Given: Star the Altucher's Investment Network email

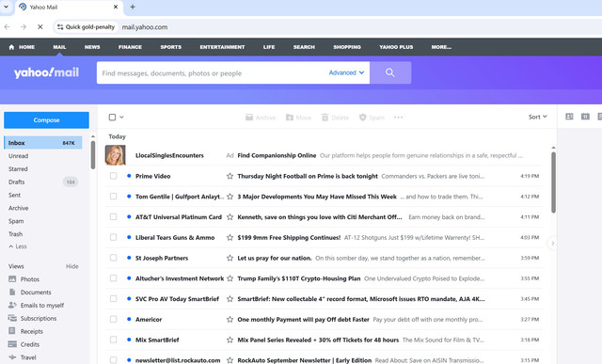Looking at the screenshot, I should pos(230,278).
